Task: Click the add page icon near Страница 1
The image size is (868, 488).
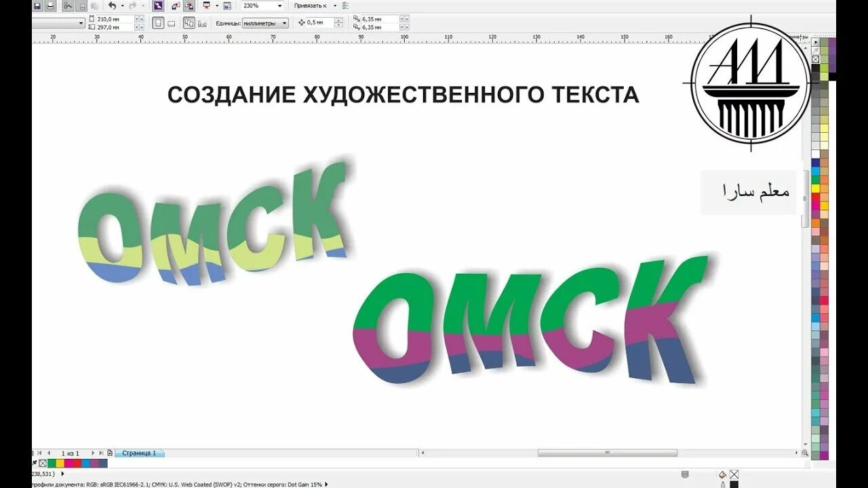Action: (110, 453)
